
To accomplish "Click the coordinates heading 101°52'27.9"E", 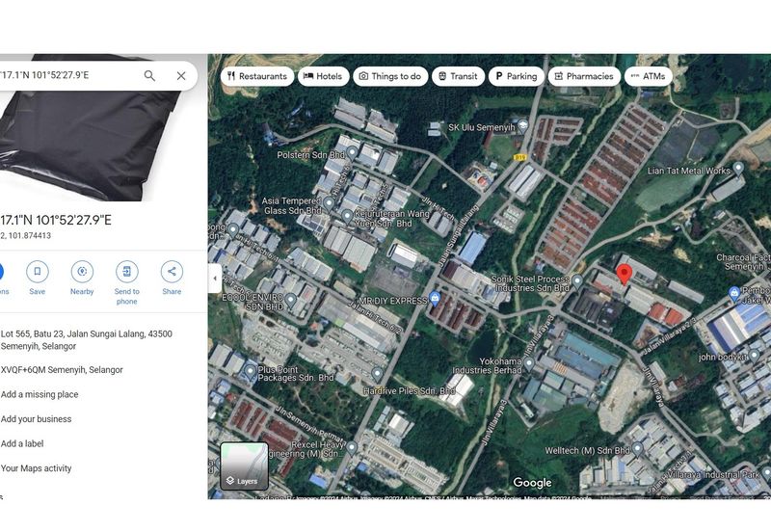I will [x=56, y=220].
